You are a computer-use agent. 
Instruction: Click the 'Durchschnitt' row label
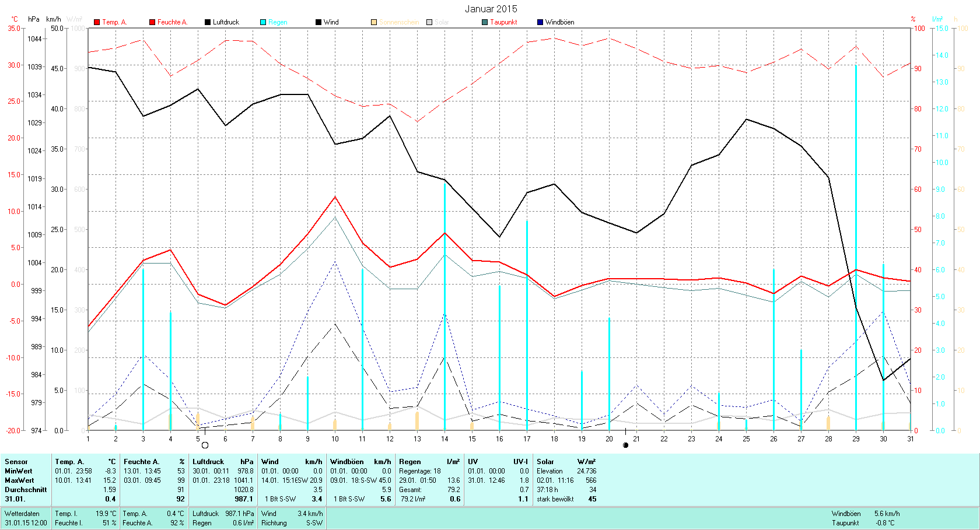[26, 490]
